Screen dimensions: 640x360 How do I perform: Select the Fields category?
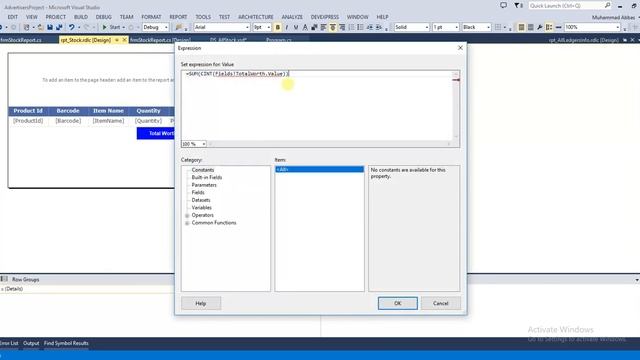click(x=198, y=193)
